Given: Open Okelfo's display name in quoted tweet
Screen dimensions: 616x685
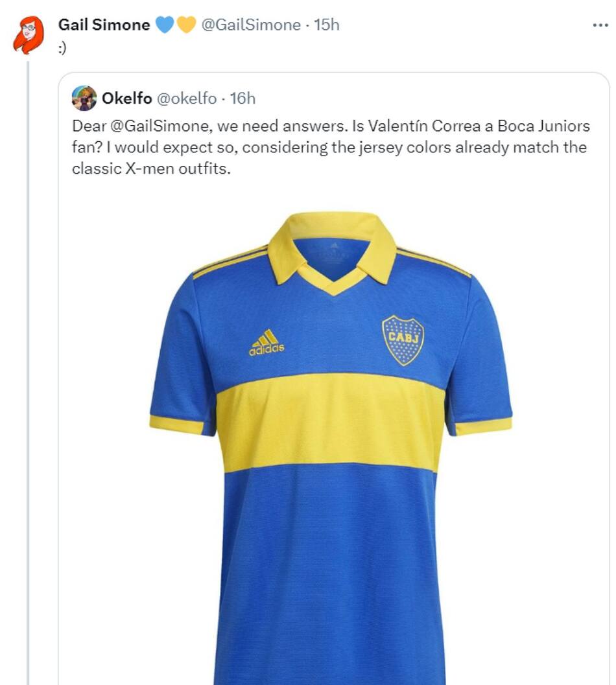Looking at the screenshot, I should click(x=127, y=99).
